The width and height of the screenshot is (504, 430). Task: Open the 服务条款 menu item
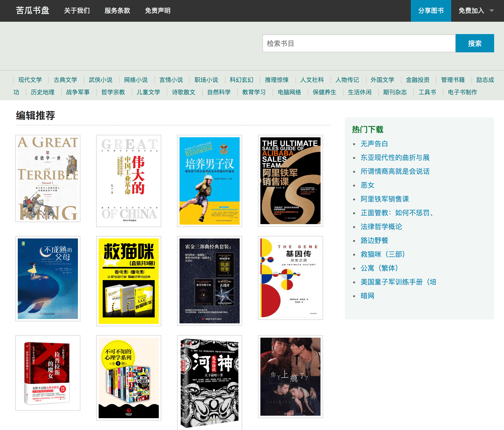(x=117, y=11)
